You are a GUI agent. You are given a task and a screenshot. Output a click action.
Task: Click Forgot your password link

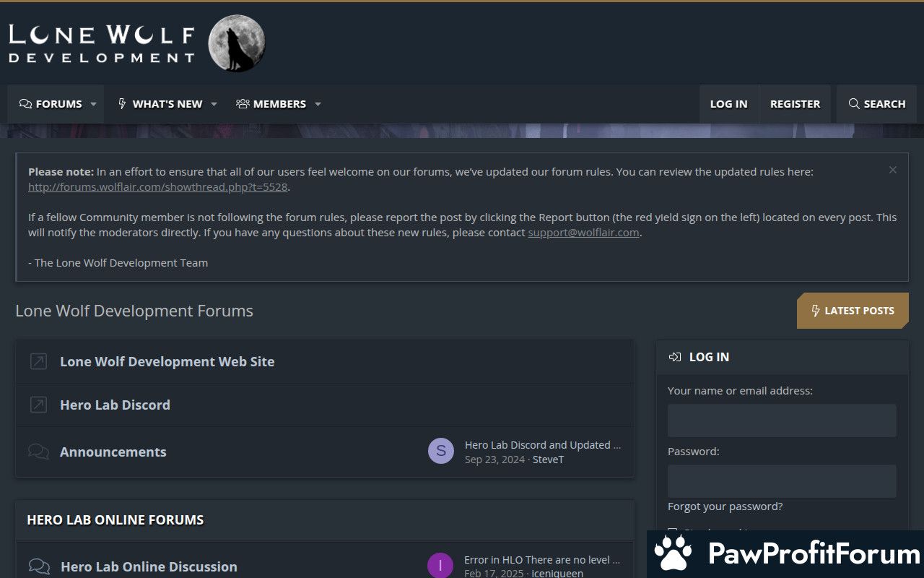coord(725,506)
